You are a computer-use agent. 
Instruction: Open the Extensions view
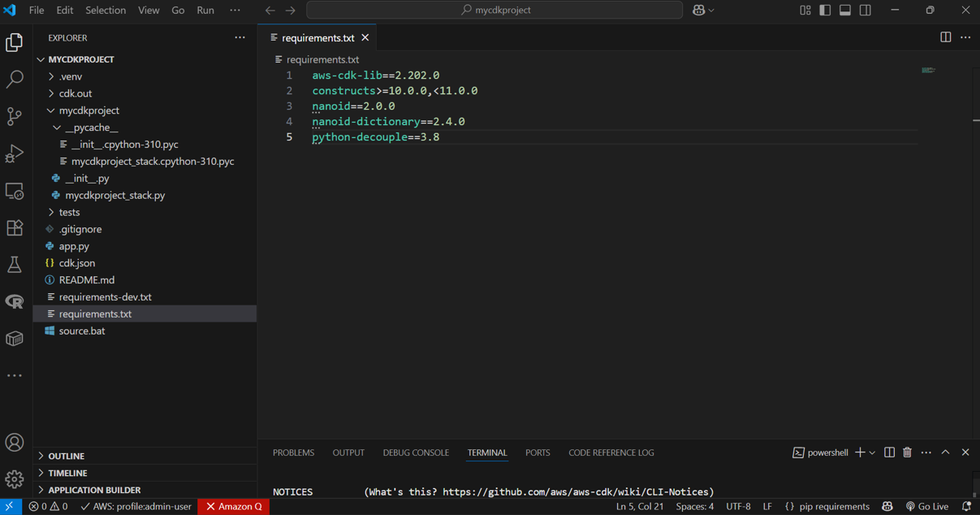(15, 227)
